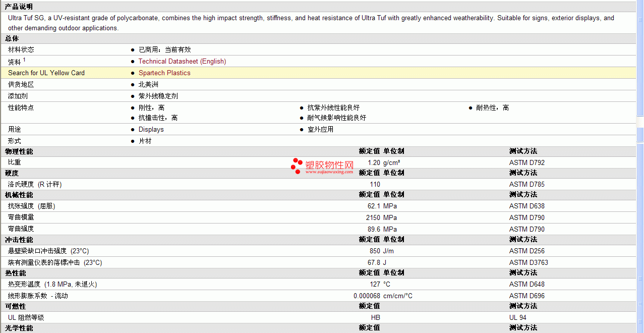Viewport: 644px width, 333px height.
Task: Select the notched Izod value 850
Action: [375, 251]
